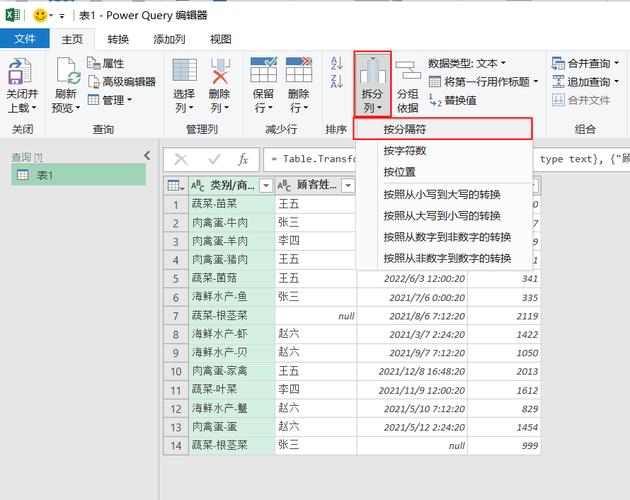Click the ABC type icon of 顾客姓... column
Image resolution: width=630 pixels, height=500 pixels.
tap(284, 186)
